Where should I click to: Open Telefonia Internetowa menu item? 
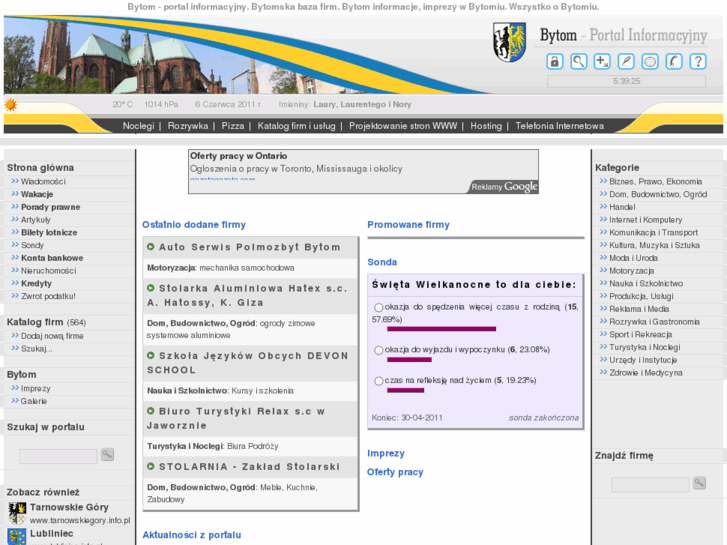point(560,126)
